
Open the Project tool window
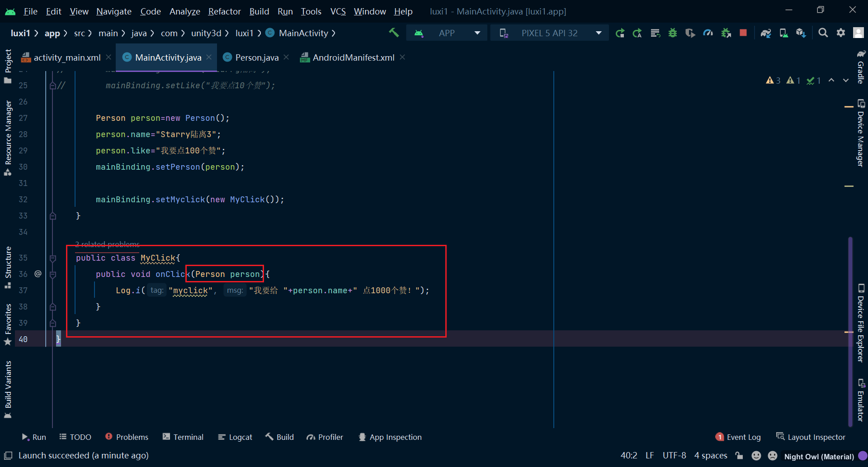8,66
